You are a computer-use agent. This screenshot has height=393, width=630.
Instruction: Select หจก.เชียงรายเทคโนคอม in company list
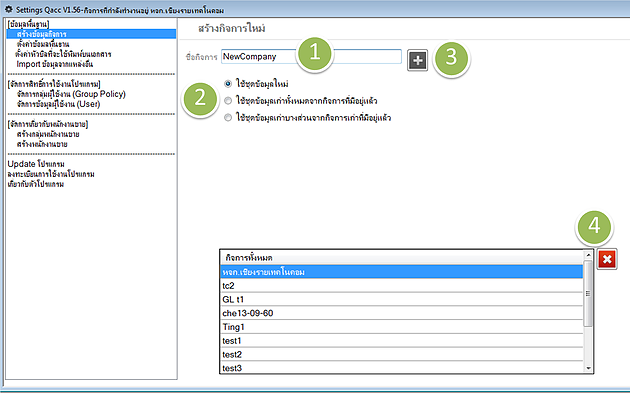point(401,272)
